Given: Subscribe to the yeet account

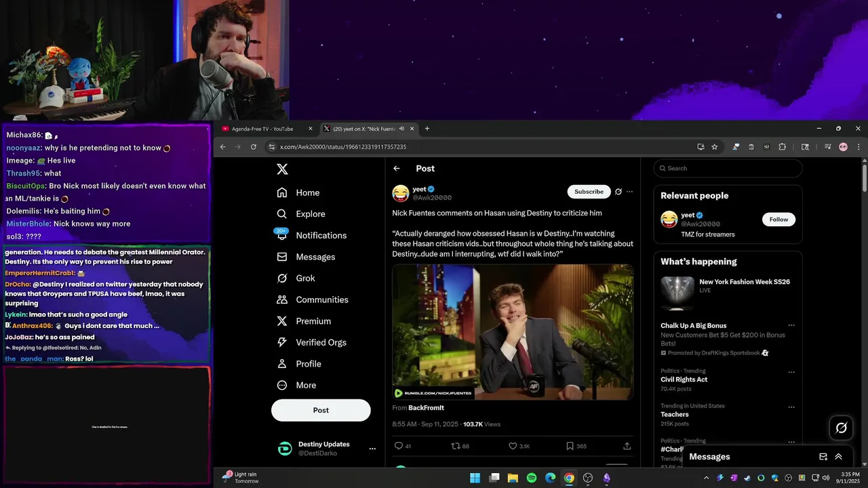Looking at the screenshot, I should click(589, 192).
